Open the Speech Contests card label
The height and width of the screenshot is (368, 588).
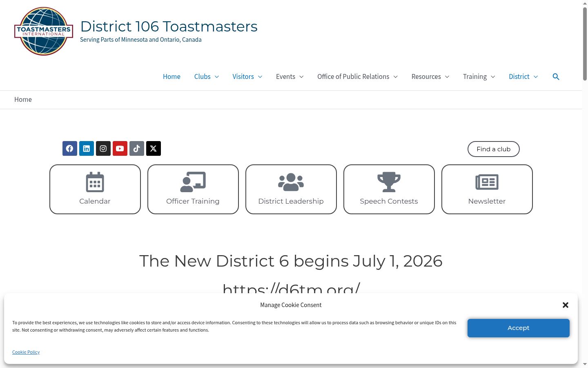click(x=389, y=201)
